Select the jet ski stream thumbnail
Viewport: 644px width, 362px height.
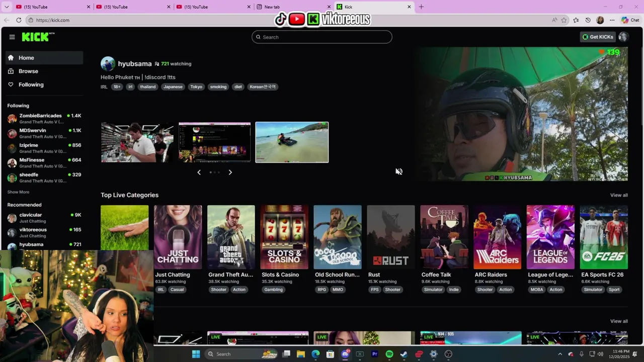point(292,142)
